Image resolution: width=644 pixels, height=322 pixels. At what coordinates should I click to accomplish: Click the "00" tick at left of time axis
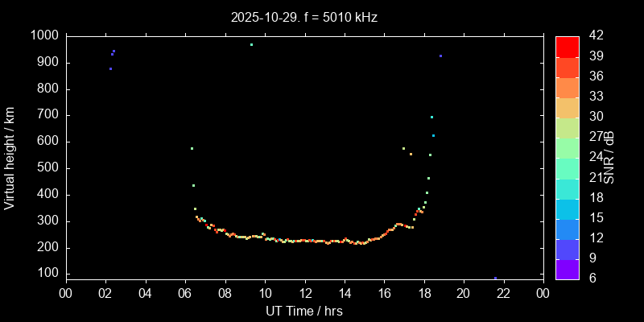coord(66,293)
